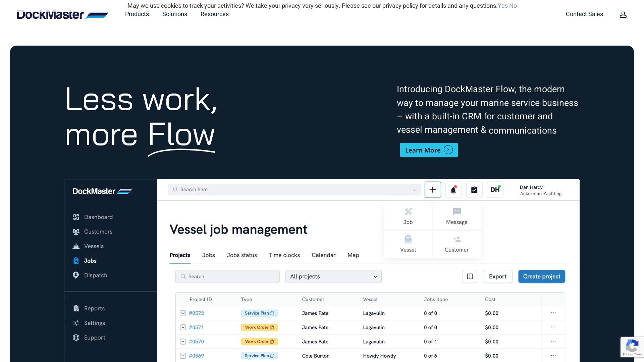Click the Dashboard grid icon in the sidebar
644x362 pixels.
[76, 217]
